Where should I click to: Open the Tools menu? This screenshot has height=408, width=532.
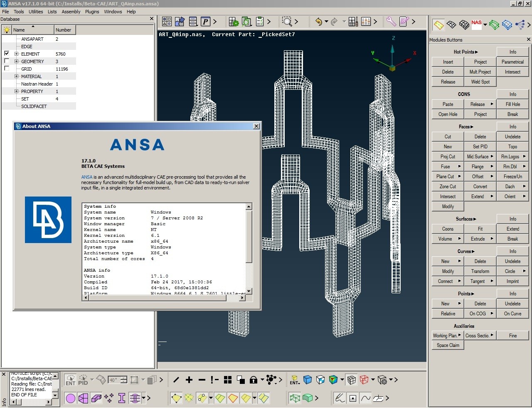[x=19, y=12]
